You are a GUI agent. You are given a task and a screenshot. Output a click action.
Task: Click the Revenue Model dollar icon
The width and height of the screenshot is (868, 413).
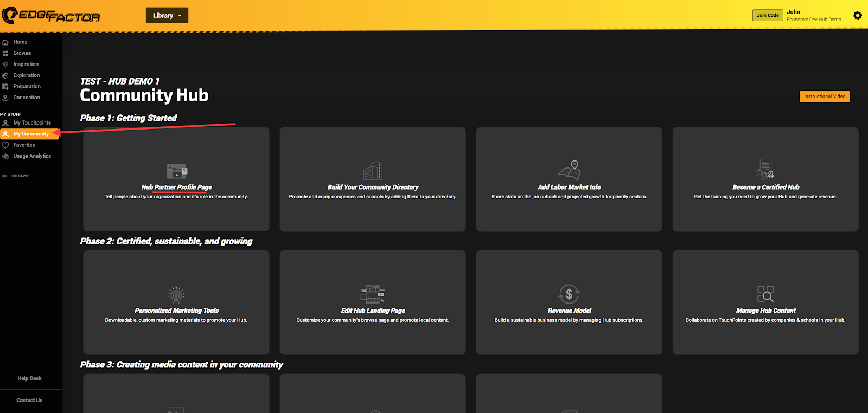click(x=569, y=294)
